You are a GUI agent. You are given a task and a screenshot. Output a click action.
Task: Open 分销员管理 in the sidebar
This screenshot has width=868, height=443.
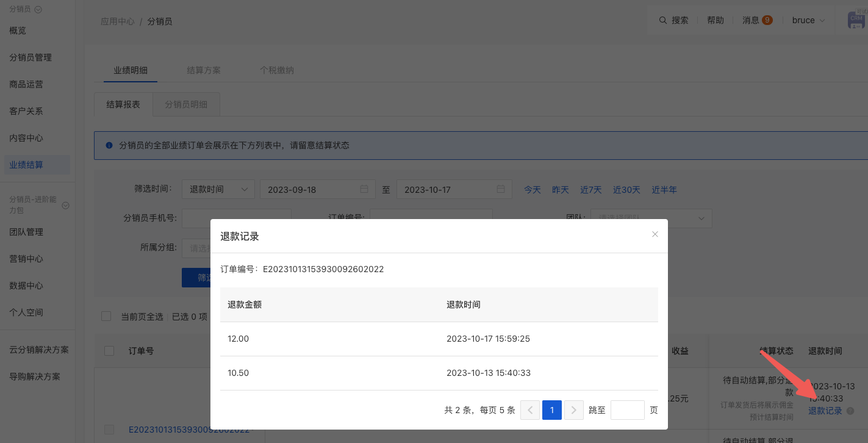point(30,57)
